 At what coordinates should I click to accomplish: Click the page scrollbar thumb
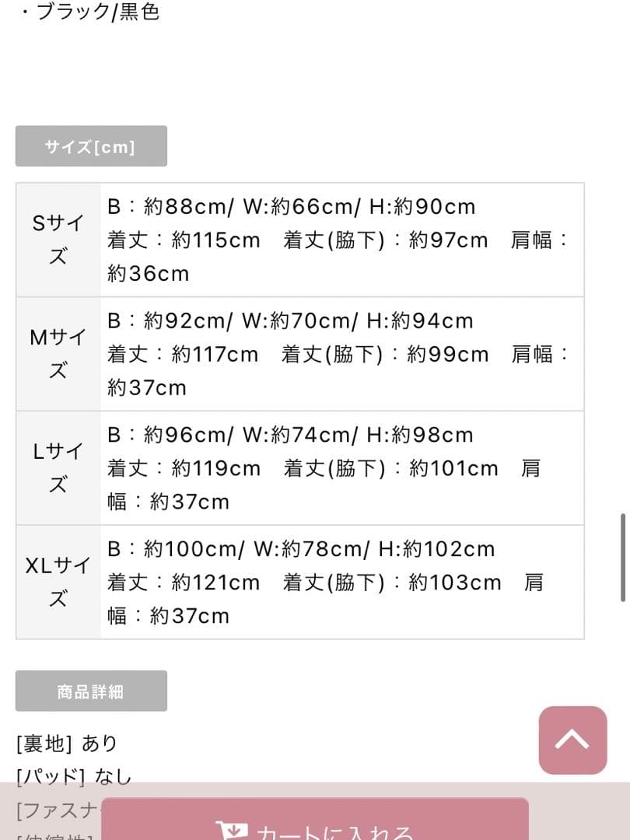(x=623, y=557)
